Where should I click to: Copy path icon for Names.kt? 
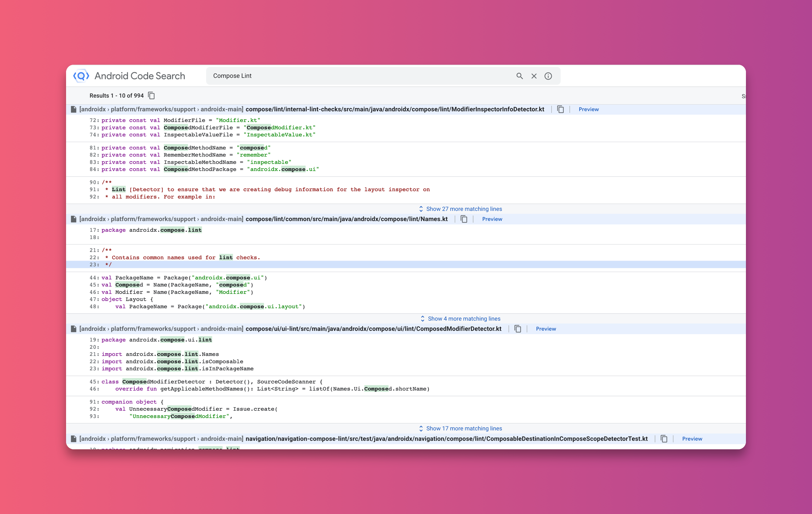pos(464,219)
